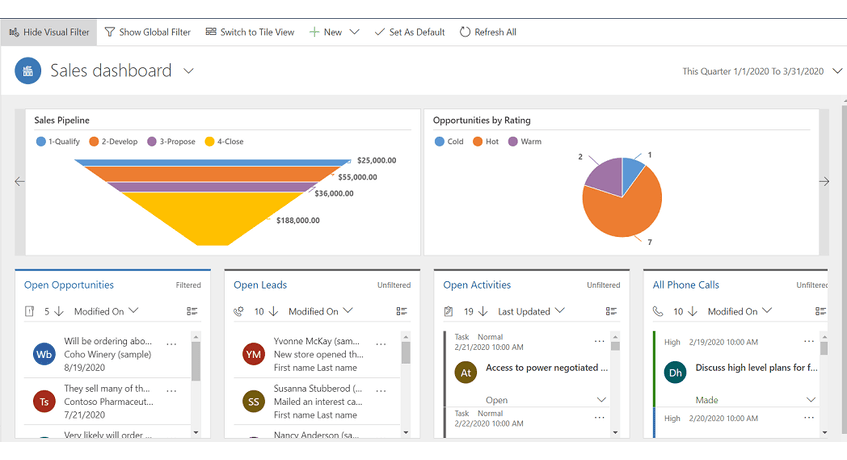This screenshot has height=460, width=847.
Task: Open Modified On sort dropdown in Open Leads
Action: [320, 311]
